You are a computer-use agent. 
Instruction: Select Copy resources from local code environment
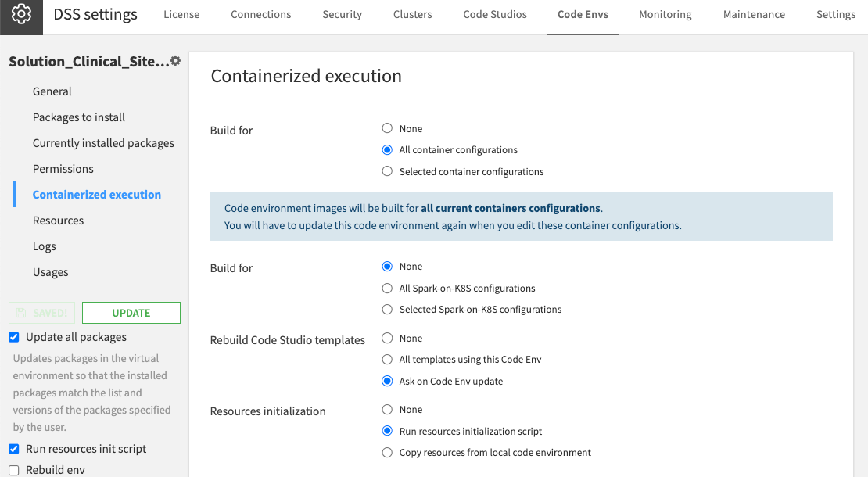(x=387, y=452)
